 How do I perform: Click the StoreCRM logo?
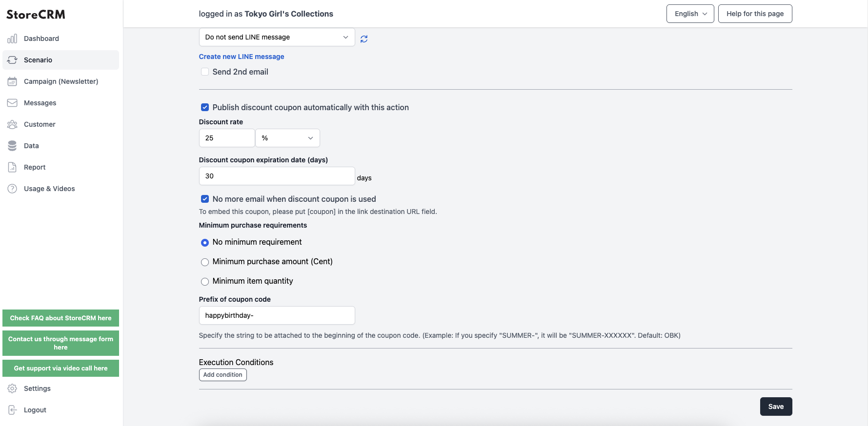(x=36, y=15)
